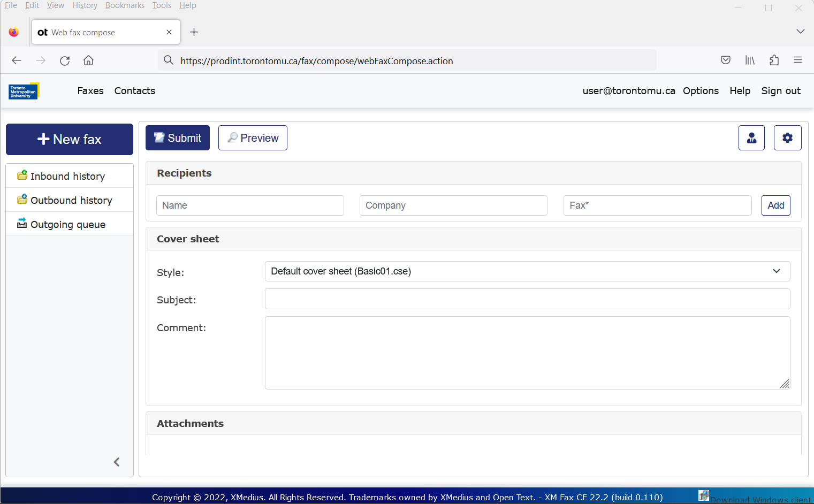The width and height of the screenshot is (814, 504).
Task: Open the Firefox extensions puzzle icon
Action: (774, 60)
